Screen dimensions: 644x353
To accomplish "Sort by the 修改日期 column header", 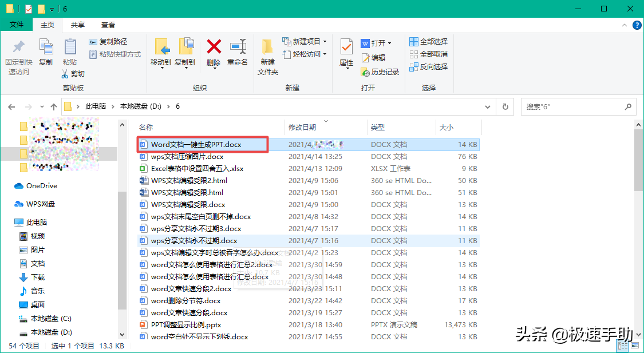I will [x=302, y=127].
